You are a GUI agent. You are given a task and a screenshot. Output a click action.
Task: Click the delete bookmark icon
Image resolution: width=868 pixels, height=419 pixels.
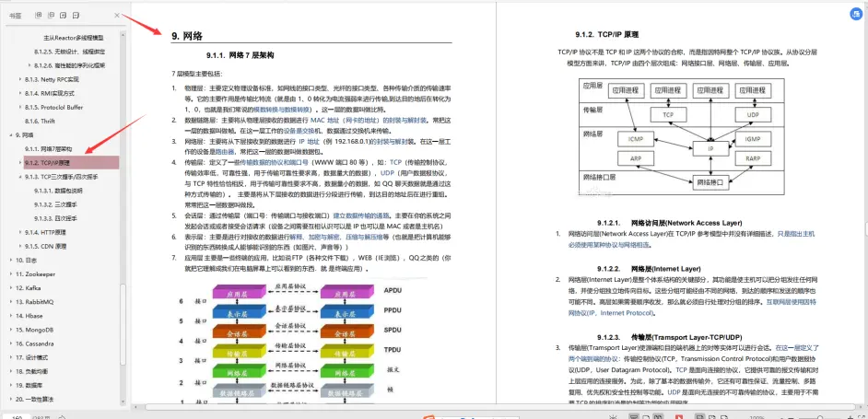pyautogui.click(x=76, y=16)
